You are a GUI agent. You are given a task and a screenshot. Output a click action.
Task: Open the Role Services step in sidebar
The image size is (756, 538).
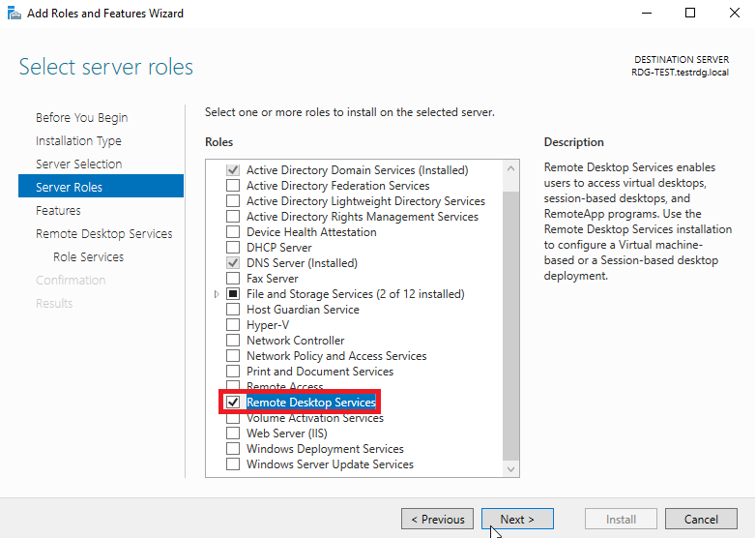pyautogui.click(x=88, y=256)
